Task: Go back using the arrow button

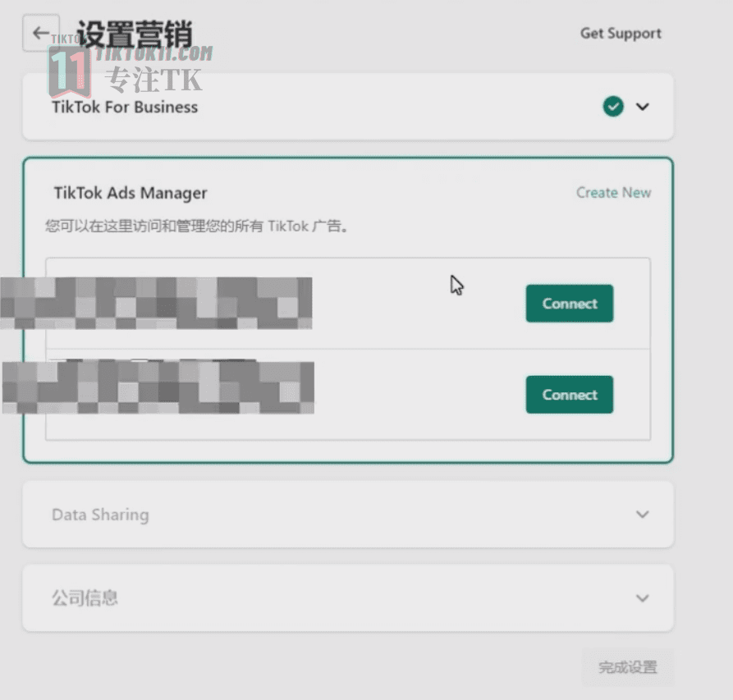Action: coord(41,33)
